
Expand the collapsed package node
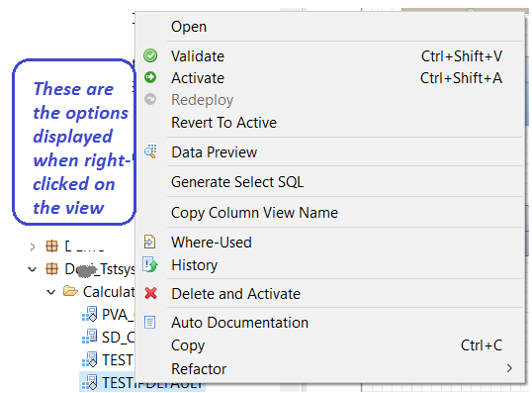coord(33,246)
